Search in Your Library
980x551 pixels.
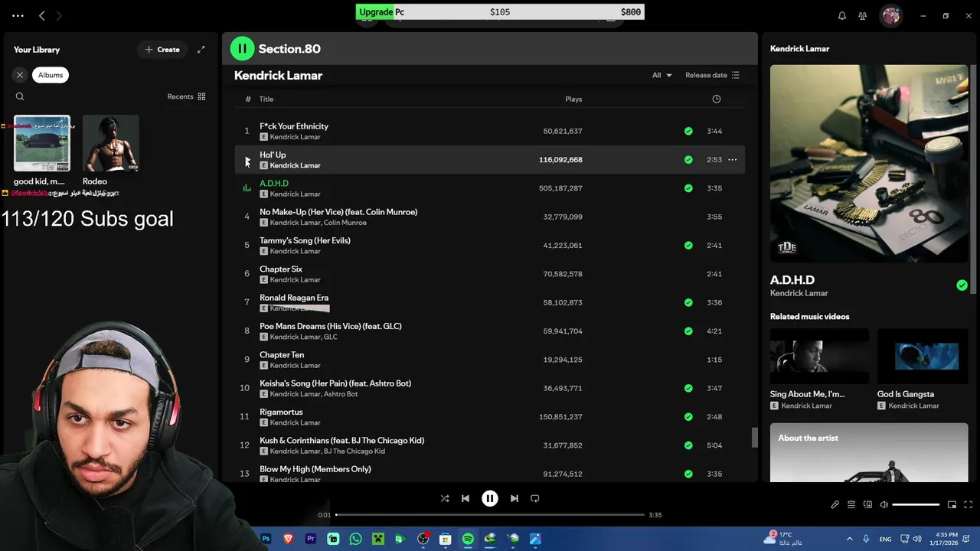tap(20, 96)
